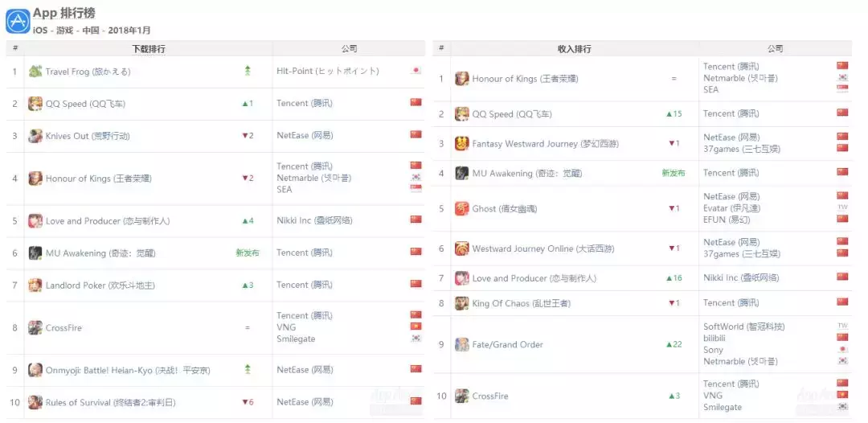Open Knives Out (荒野行动) title link
Screen dimensions: 868x423
(x=88, y=136)
